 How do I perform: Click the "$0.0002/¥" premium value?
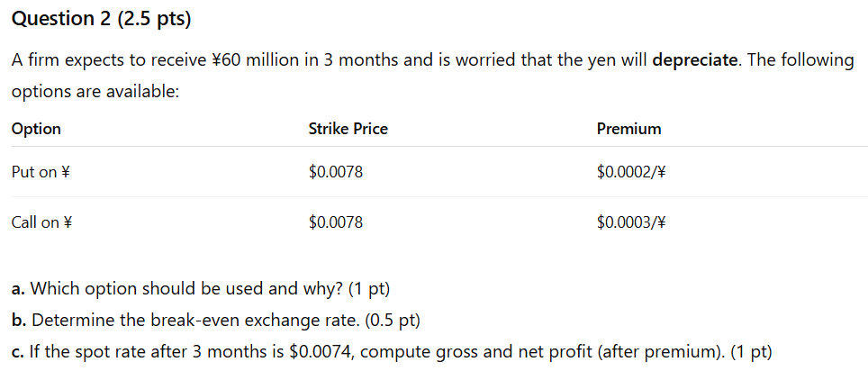[630, 171]
